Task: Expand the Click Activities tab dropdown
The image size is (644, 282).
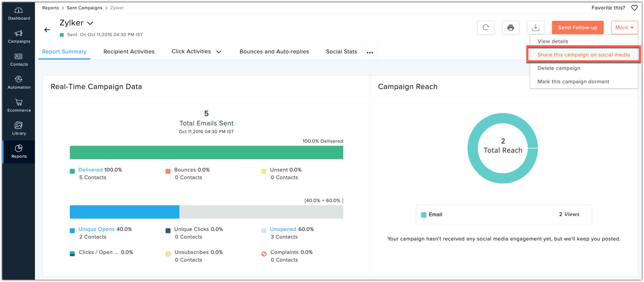Action: point(219,52)
